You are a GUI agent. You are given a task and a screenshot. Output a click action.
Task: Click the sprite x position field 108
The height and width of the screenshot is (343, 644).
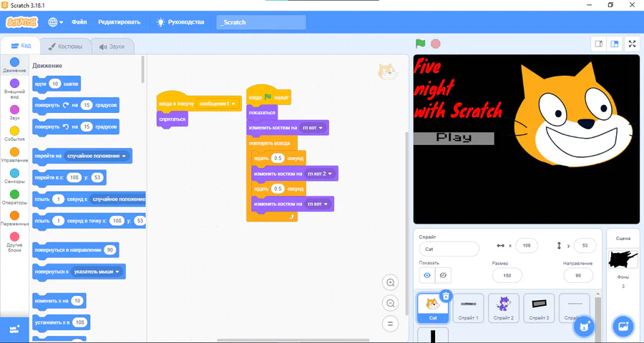(x=527, y=245)
